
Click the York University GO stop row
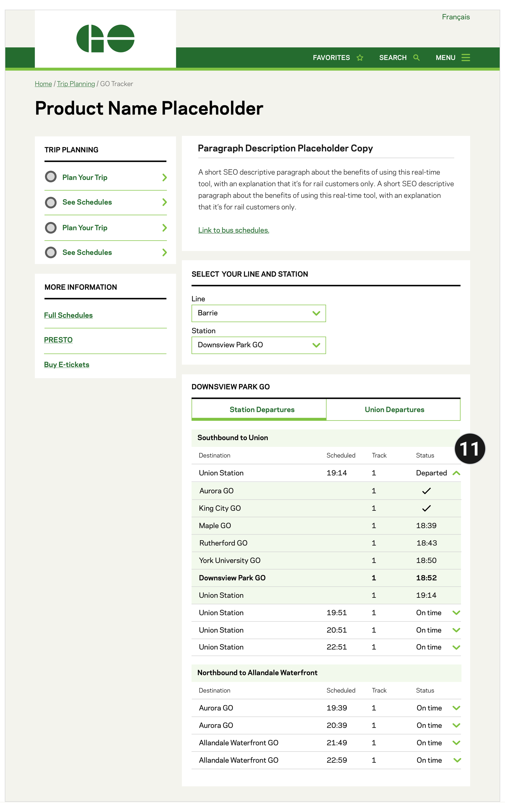(x=326, y=560)
